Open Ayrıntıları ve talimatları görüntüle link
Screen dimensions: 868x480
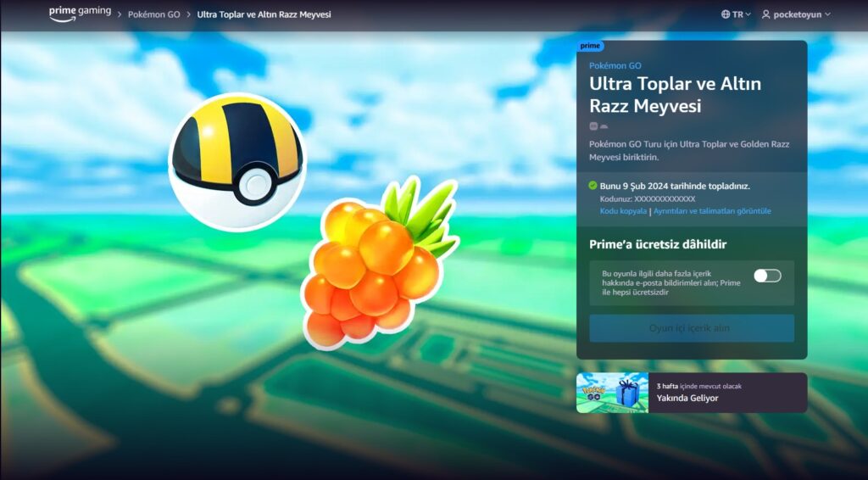(712, 211)
